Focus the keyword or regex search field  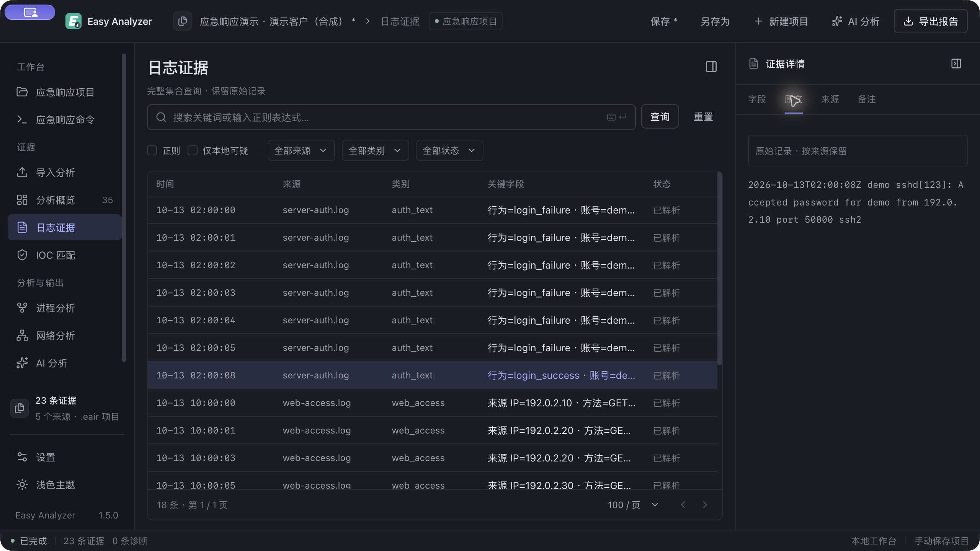point(391,117)
